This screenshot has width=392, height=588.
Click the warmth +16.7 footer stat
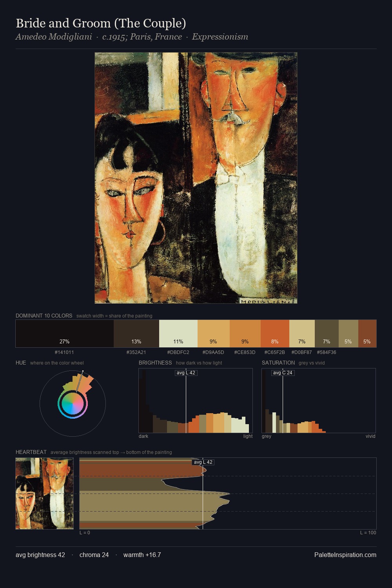142,555
